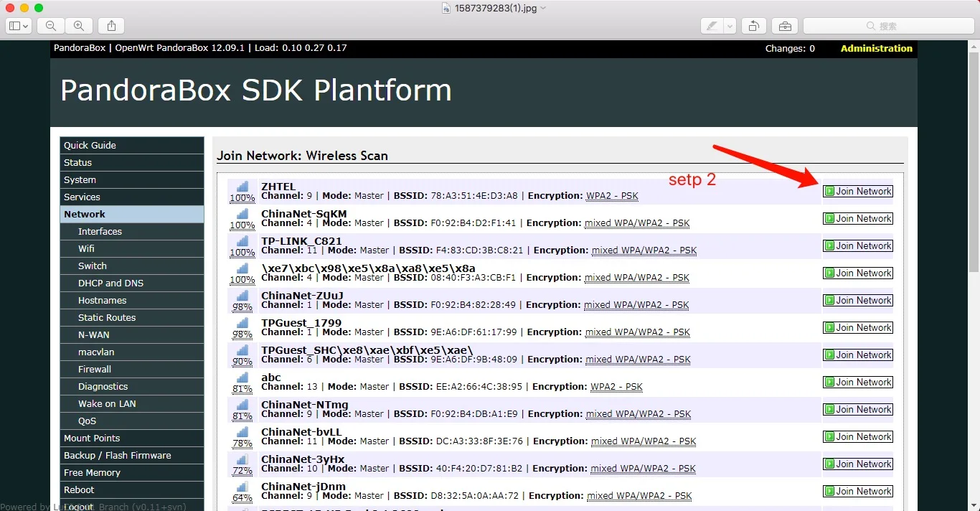Expand the markup pen dropdown arrow
980x511 pixels.
click(x=730, y=26)
